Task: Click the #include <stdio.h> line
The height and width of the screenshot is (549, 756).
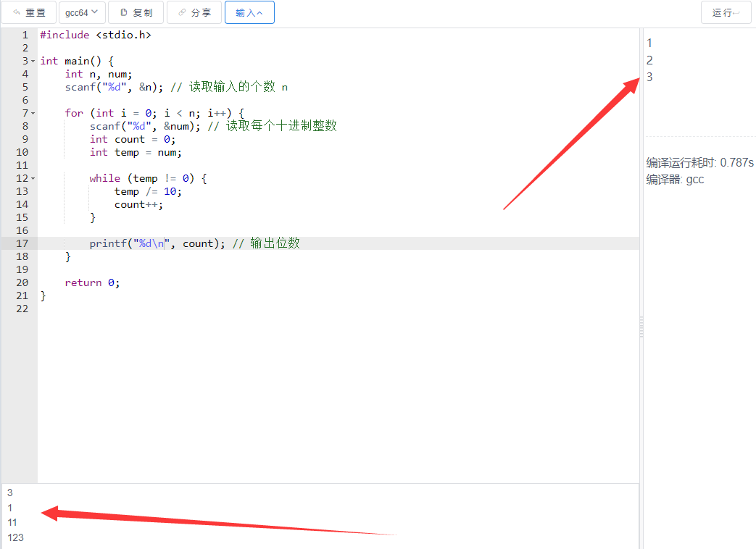Action: [96, 35]
